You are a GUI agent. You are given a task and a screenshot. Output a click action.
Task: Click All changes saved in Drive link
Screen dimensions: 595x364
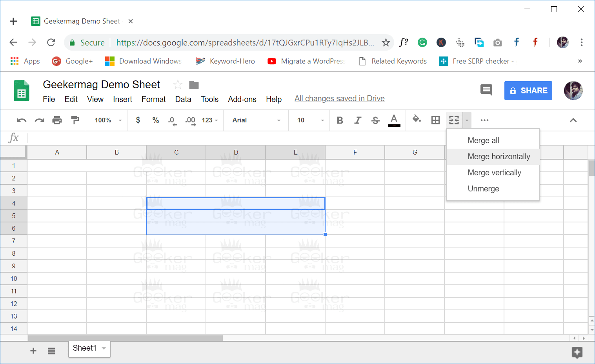click(340, 98)
